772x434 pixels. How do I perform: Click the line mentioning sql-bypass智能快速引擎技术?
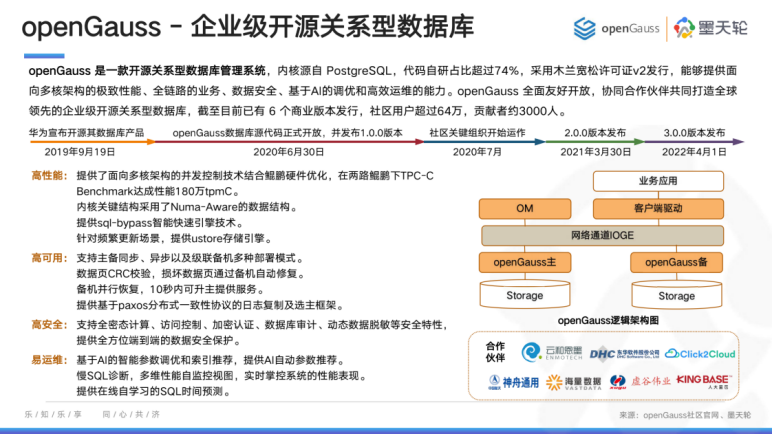[x=160, y=223]
